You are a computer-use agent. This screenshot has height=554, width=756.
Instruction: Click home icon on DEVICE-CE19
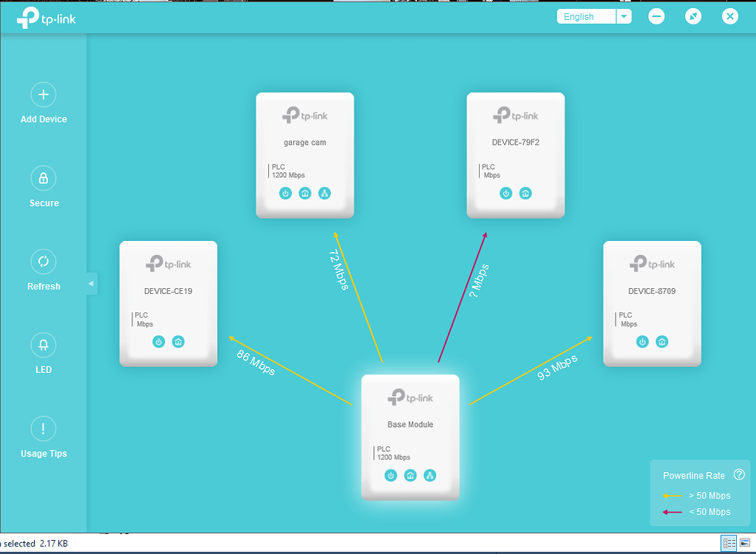(178, 342)
